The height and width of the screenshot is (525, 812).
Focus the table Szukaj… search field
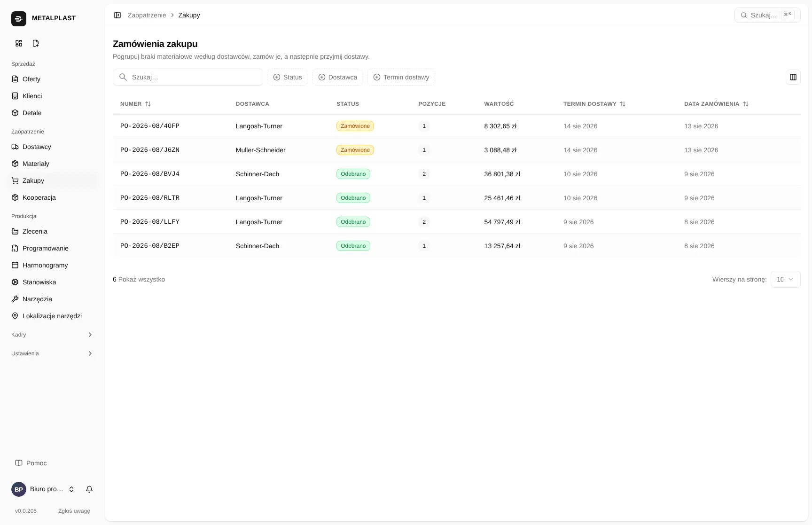pyautogui.click(x=188, y=77)
